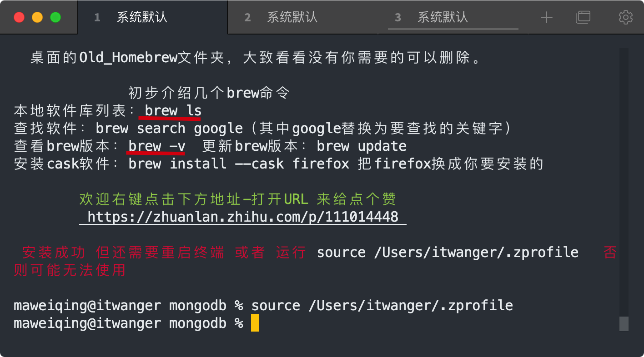The image size is (644, 357).
Task: Open settings via the gear icon
Action: (x=626, y=18)
